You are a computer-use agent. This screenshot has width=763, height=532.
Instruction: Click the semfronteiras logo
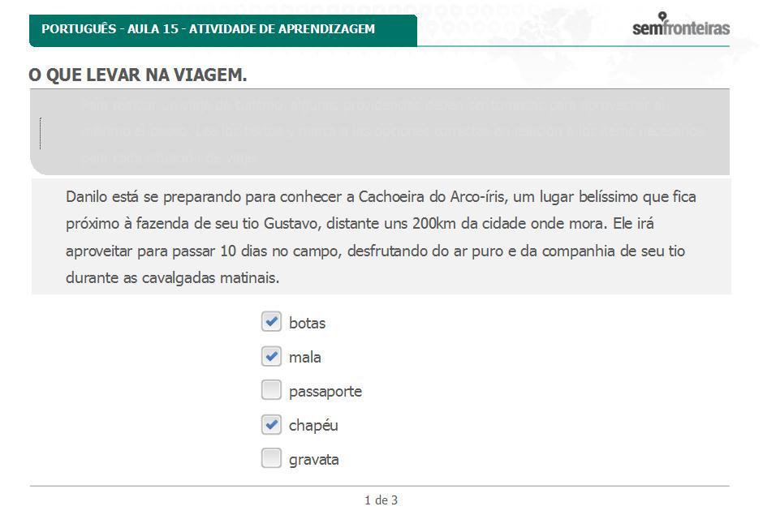pyautogui.click(x=681, y=28)
